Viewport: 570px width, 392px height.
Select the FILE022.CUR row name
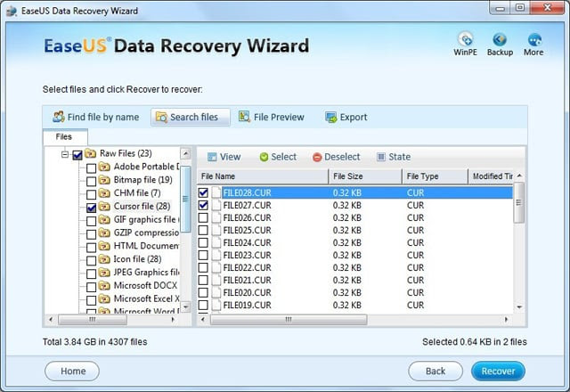[x=248, y=267]
